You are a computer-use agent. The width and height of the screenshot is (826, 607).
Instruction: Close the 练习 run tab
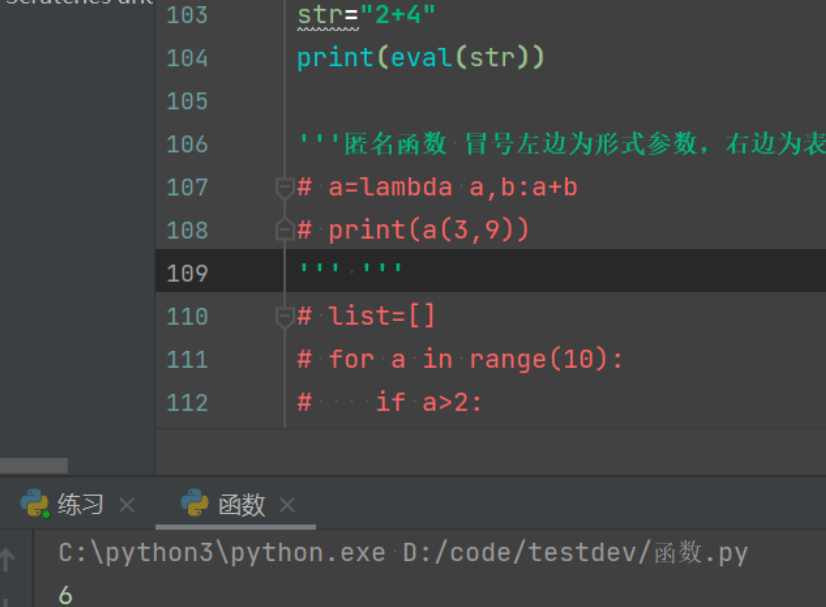pos(126,505)
